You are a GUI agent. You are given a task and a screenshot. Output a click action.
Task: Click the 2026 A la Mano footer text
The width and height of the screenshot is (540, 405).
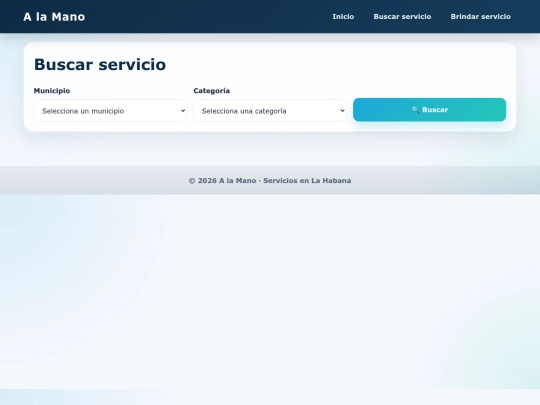point(270,180)
